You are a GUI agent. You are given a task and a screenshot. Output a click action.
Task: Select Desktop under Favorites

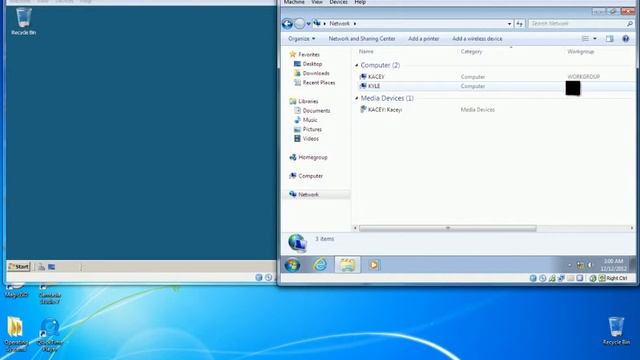tap(308, 64)
